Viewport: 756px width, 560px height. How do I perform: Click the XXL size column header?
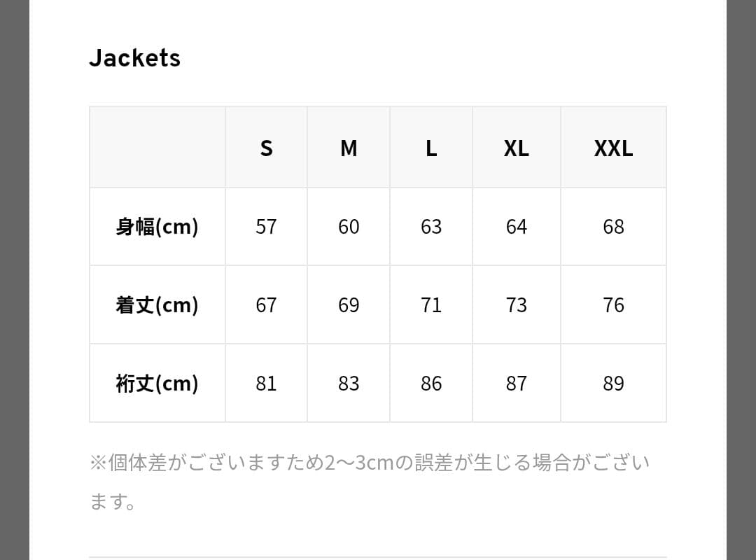pyautogui.click(x=613, y=148)
